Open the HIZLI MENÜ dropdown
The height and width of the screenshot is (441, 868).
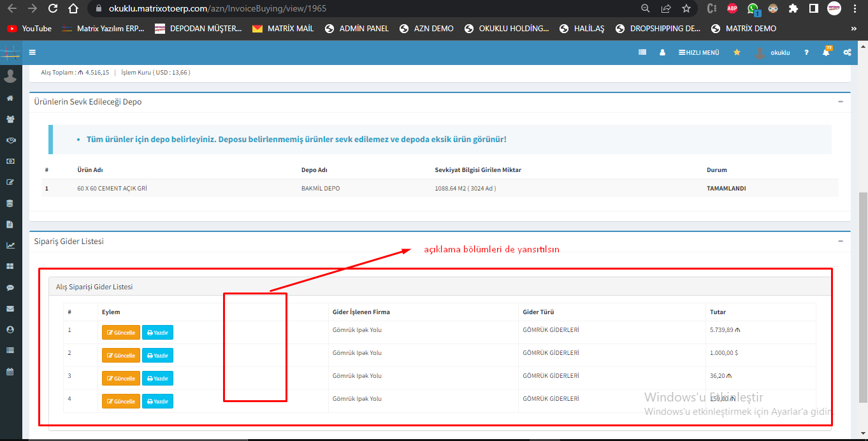tap(698, 53)
